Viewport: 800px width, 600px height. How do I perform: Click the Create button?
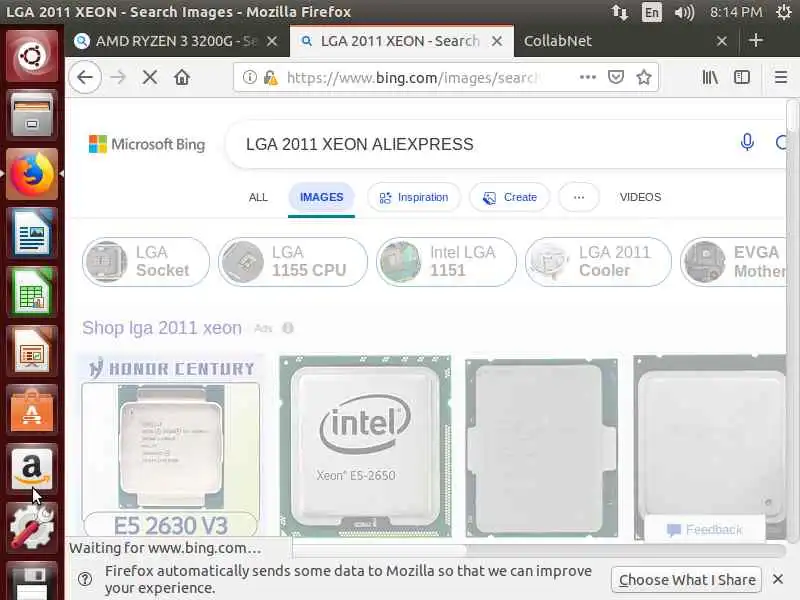pos(510,197)
